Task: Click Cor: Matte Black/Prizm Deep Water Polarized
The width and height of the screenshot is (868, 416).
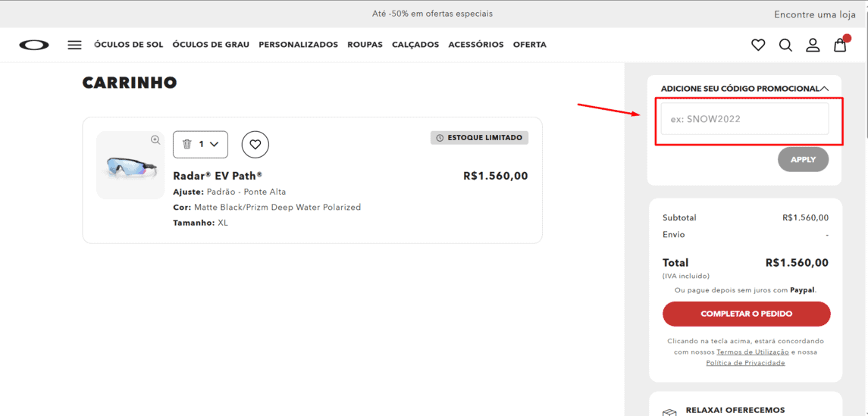Action: [267, 208]
